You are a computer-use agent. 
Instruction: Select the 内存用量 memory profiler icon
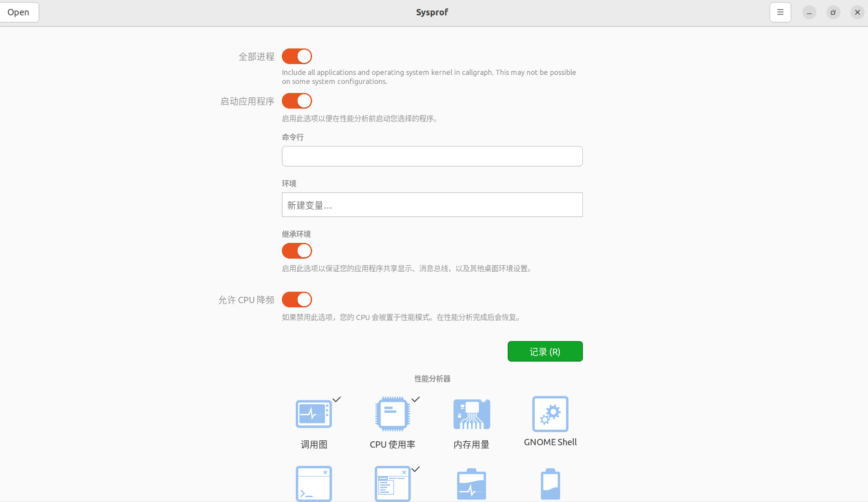pos(472,414)
